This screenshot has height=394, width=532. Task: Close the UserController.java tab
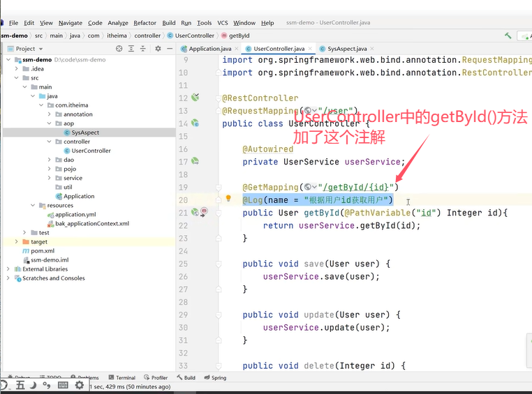point(310,49)
